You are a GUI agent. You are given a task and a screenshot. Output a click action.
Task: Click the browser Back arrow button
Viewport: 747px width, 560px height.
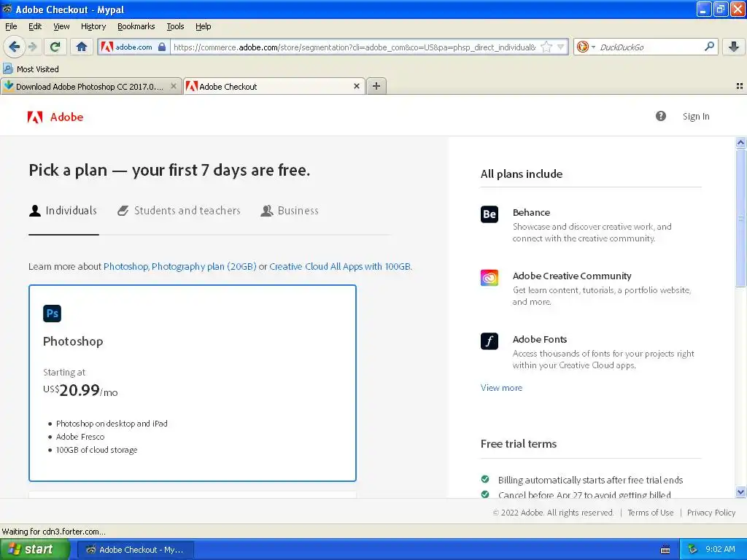pyautogui.click(x=14, y=47)
